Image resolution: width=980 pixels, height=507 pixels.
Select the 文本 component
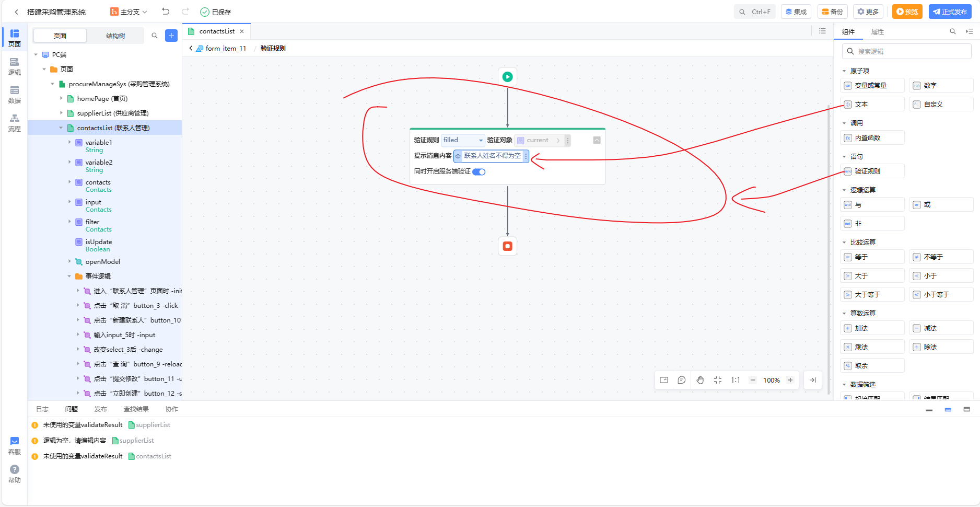(872, 105)
